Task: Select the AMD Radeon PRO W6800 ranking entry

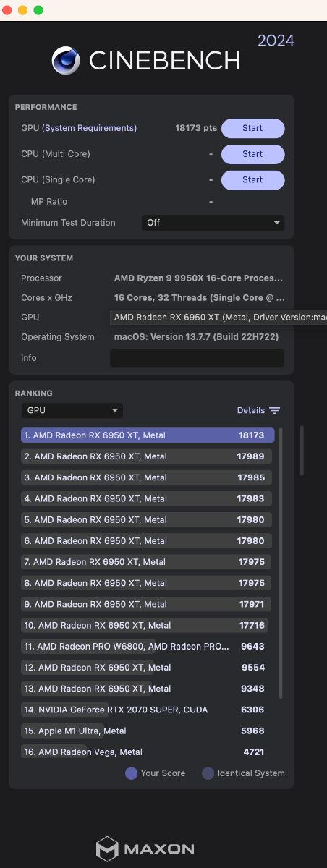Action: point(148,647)
